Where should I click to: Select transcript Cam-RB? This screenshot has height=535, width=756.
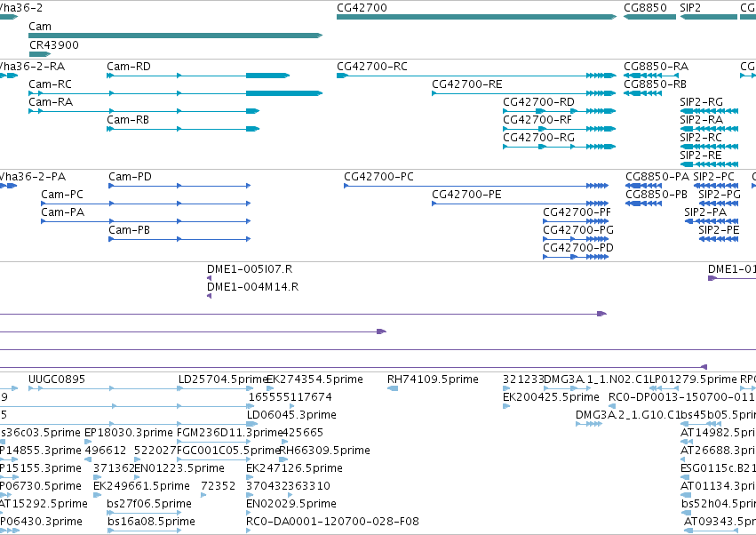(183, 129)
